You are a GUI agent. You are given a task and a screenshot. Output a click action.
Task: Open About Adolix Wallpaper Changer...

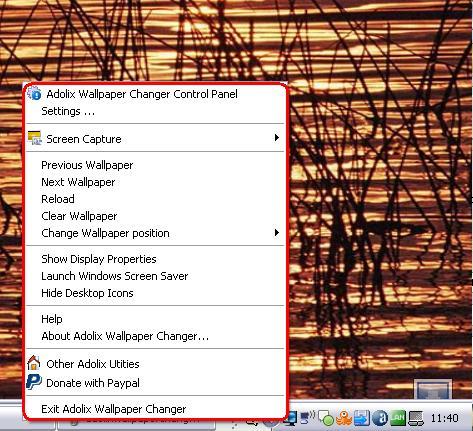point(155,336)
